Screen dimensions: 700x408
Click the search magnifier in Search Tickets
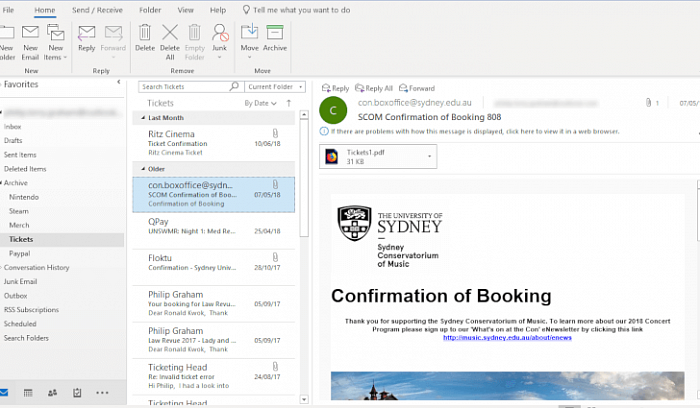click(x=234, y=86)
